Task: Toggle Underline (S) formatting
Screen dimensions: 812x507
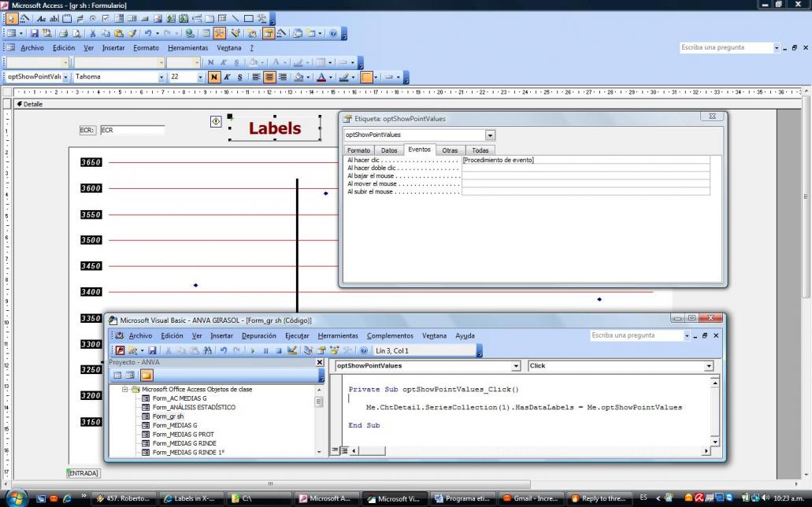Action: point(239,77)
